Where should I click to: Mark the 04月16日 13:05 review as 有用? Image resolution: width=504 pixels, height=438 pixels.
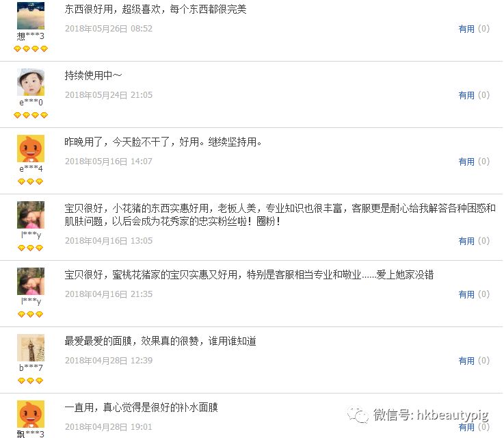pyautogui.click(x=466, y=241)
